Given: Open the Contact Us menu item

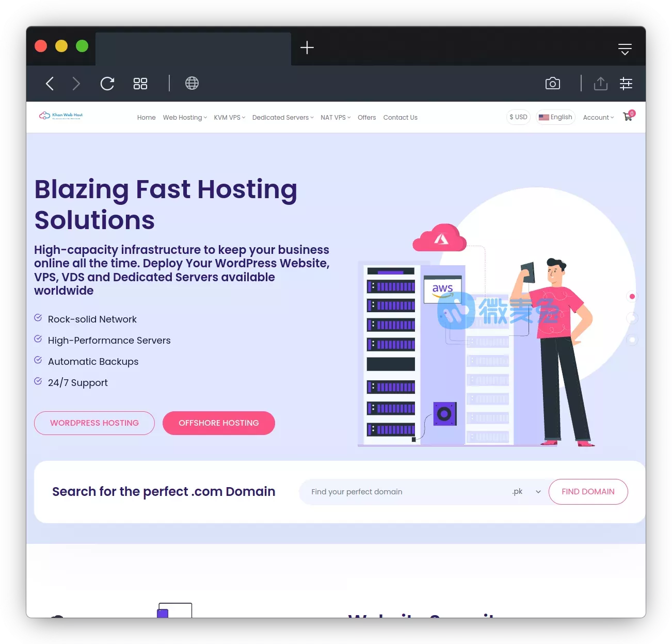Looking at the screenshot, I should click(x=400, y=118).
